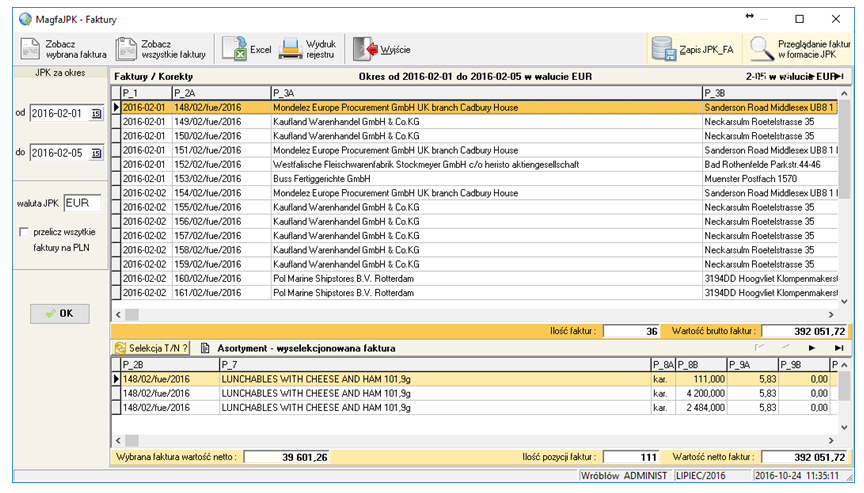Click Wybrana faktura wartość netto value 39 601,26

point(287,457)
